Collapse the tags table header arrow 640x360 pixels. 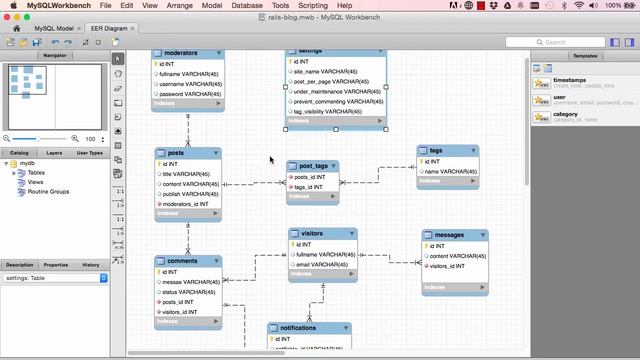tap(473, 151)
